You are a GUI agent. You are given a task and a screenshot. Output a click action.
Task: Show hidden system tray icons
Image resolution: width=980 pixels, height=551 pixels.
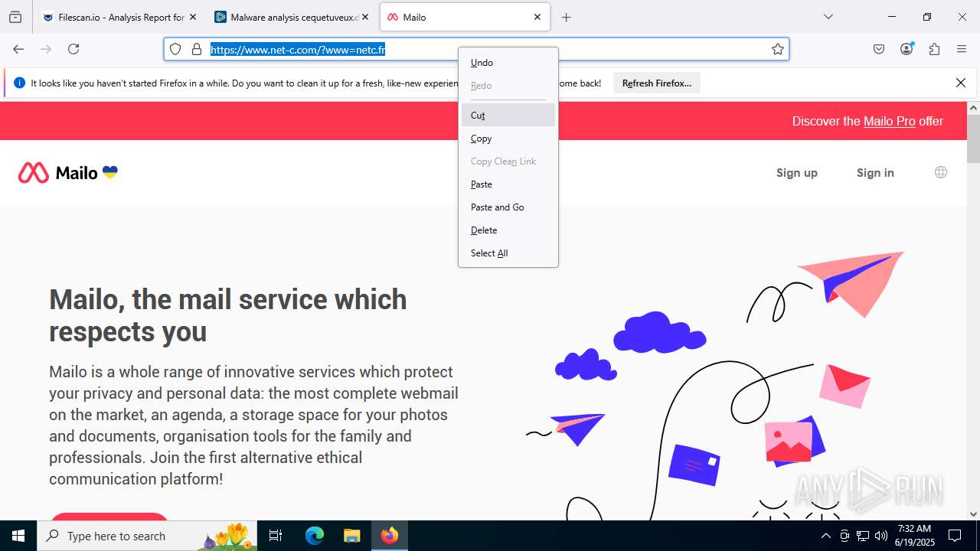[825, 536]
